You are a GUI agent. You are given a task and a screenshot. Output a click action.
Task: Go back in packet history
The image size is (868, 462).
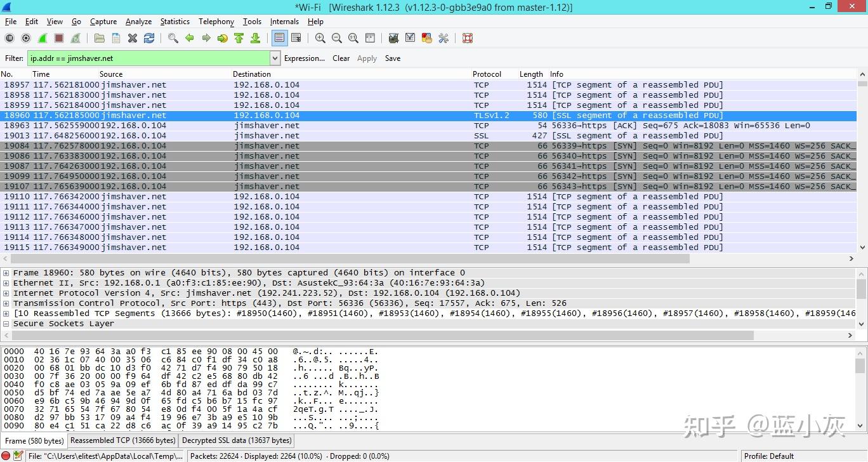tap(189, 38)
